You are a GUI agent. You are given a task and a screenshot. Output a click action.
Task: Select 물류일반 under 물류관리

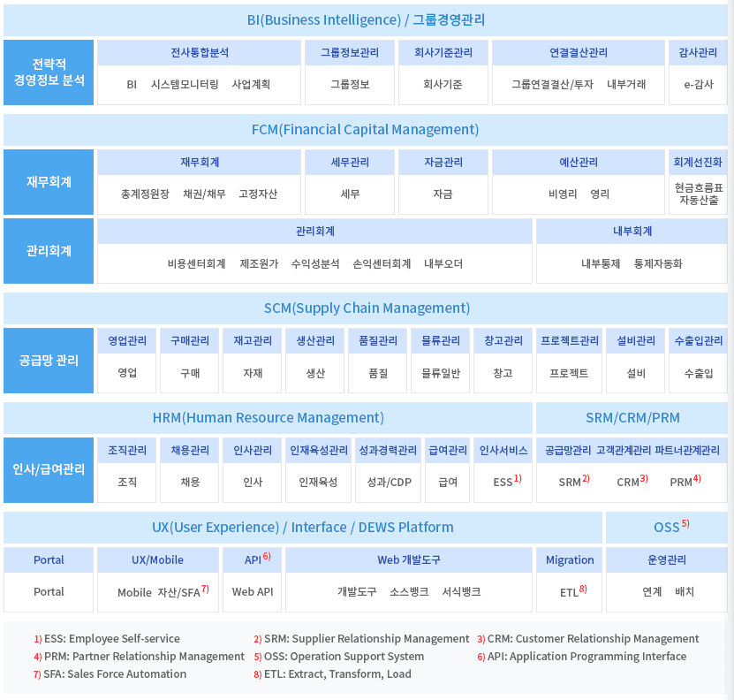(x=441, y=373)
